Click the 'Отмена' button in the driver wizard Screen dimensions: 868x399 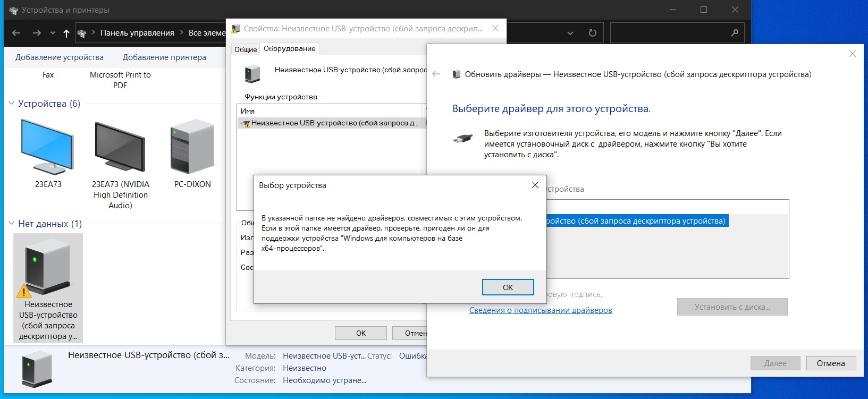(x=830, y=363)
